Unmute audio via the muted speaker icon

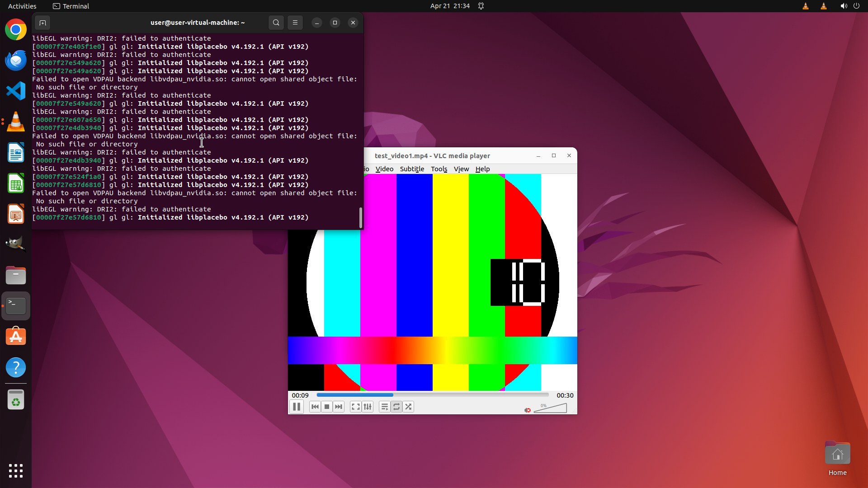point(527,410)
